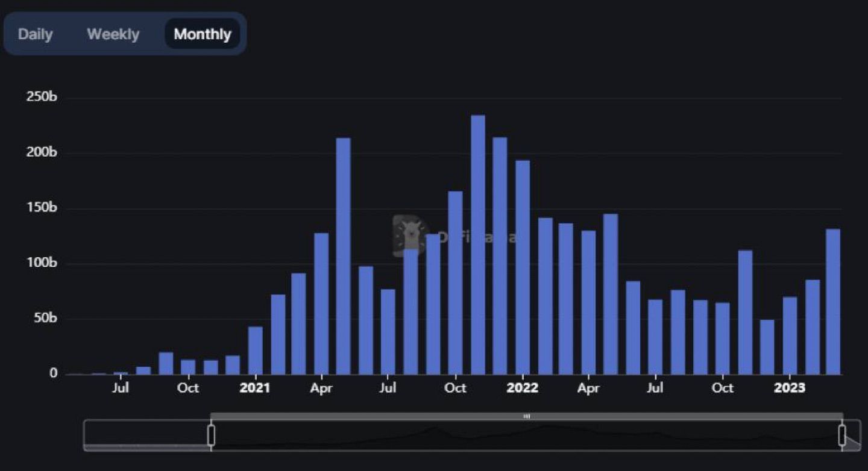Screen dimensions: 868x471
Task: Click the grip bar above range selector
Action: 526,416
